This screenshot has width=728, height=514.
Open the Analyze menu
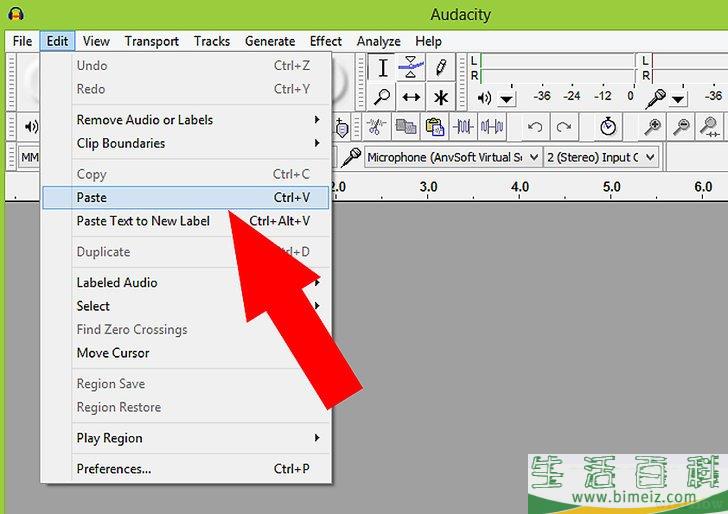pyautogui.click(x=378, y=41)
